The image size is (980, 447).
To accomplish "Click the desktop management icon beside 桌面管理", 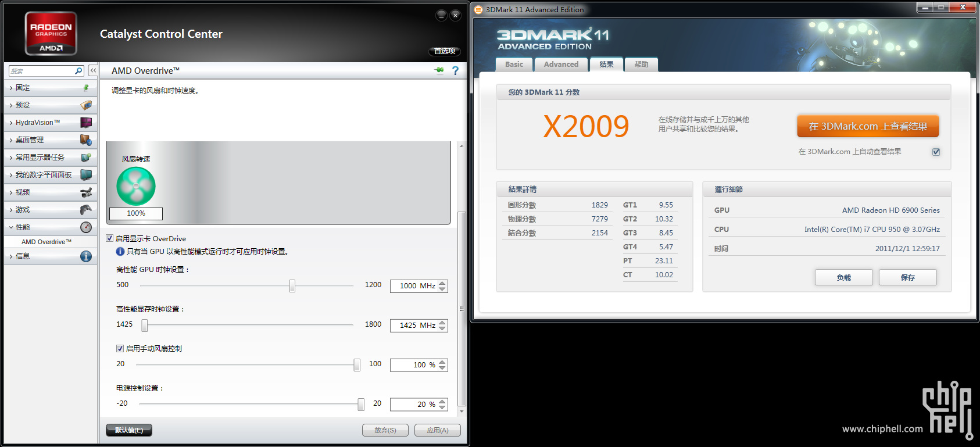I will click(x=86, y=140).
